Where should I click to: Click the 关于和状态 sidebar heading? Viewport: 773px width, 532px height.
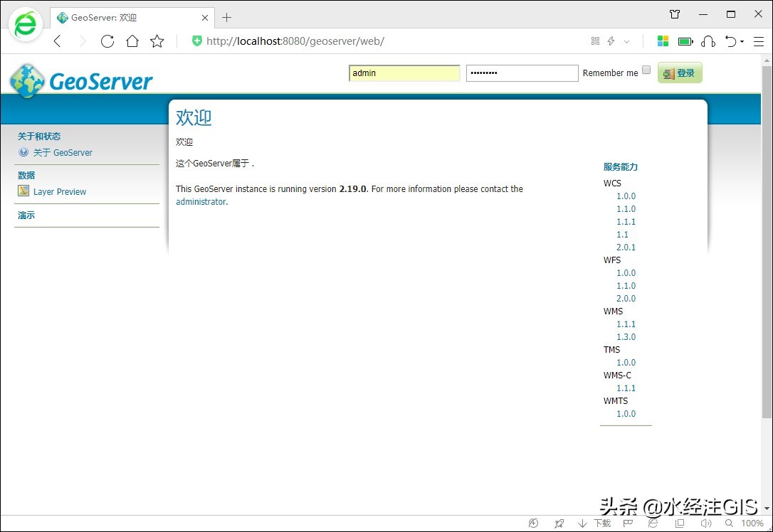[x=39, y=137]
